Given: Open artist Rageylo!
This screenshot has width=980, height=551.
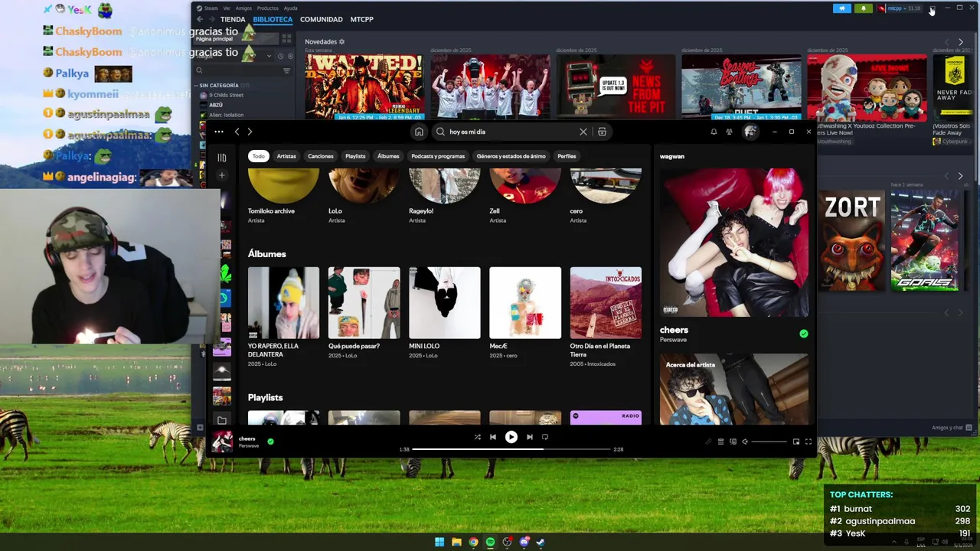Looking at the screenshot, I should pyautogui.click(x=445, y=187).
